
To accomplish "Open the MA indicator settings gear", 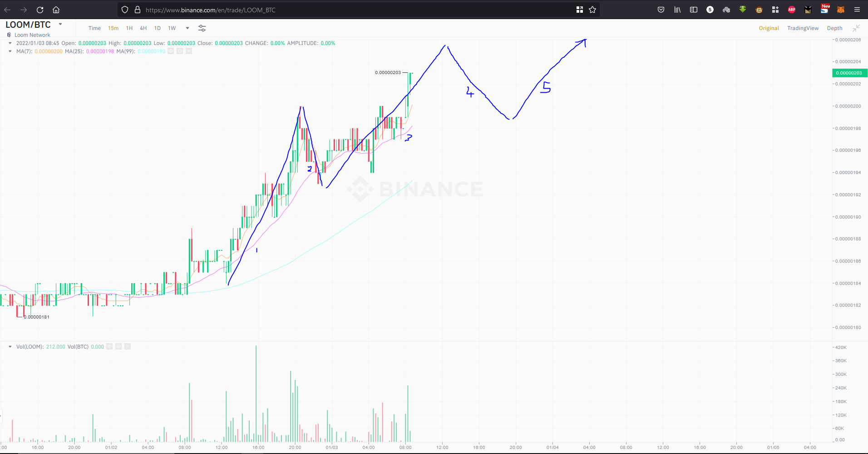I will (180, 51).
